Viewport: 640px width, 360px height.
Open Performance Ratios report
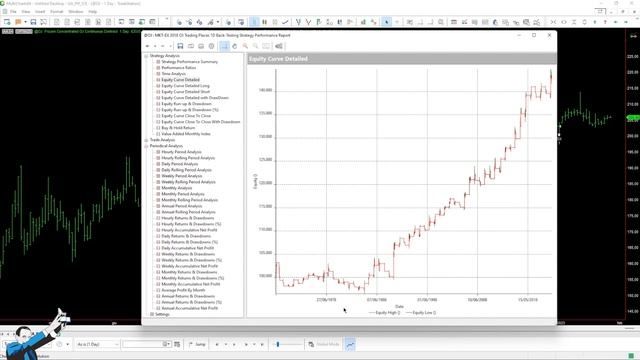click(179, 68)
